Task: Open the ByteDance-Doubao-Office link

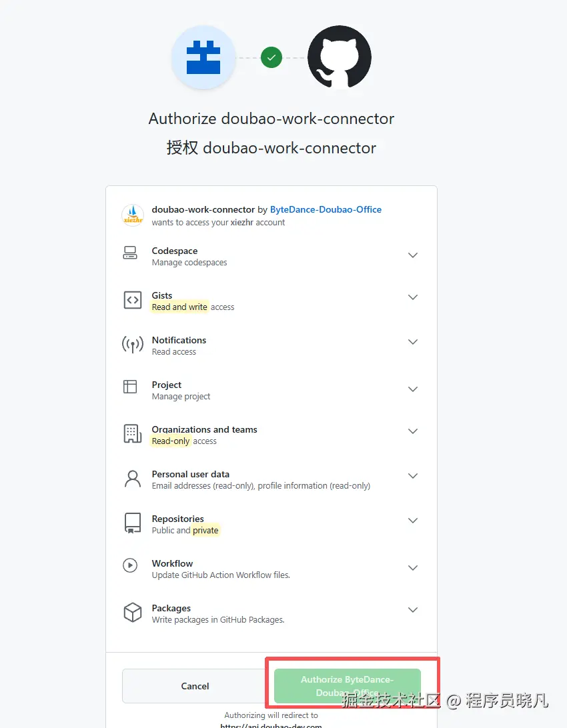Action: tap(326, 209)
